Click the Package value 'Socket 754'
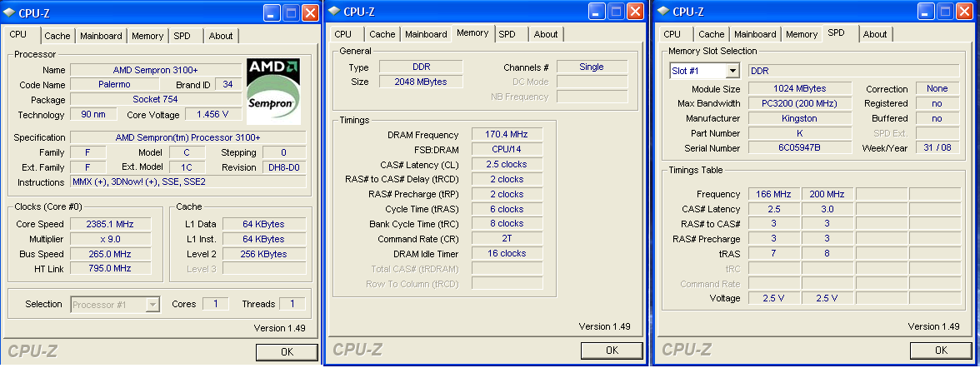980x368 pixels. (x=156, y=99)
